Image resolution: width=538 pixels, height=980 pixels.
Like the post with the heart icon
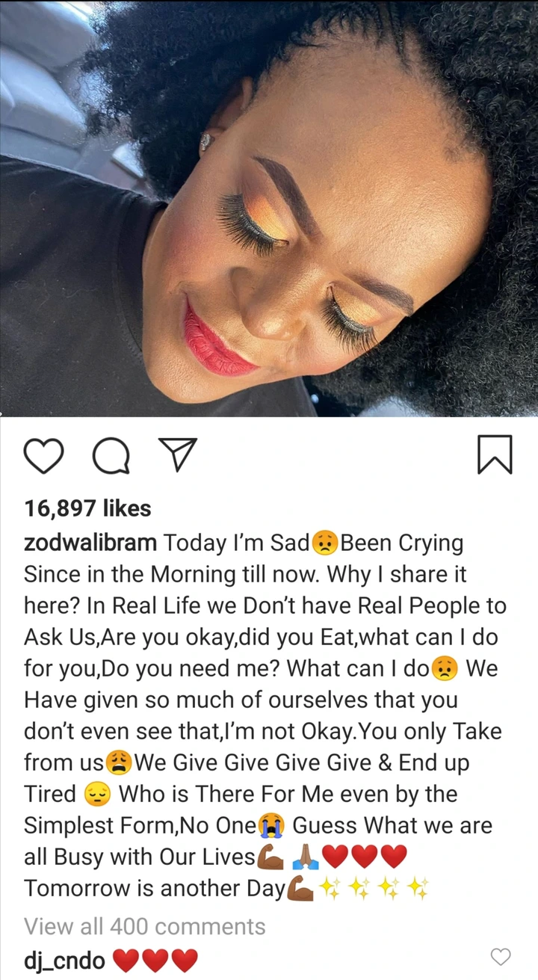tap(43, 455)
